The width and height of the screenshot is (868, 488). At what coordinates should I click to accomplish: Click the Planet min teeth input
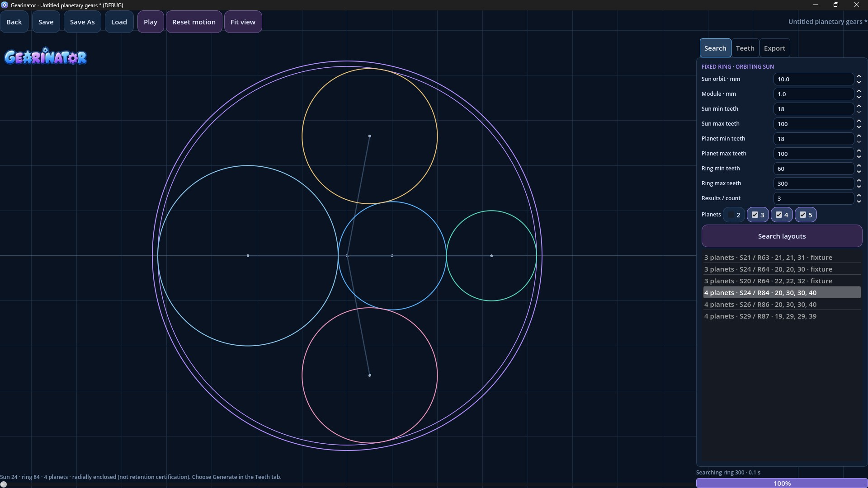(x=813, y=139)
